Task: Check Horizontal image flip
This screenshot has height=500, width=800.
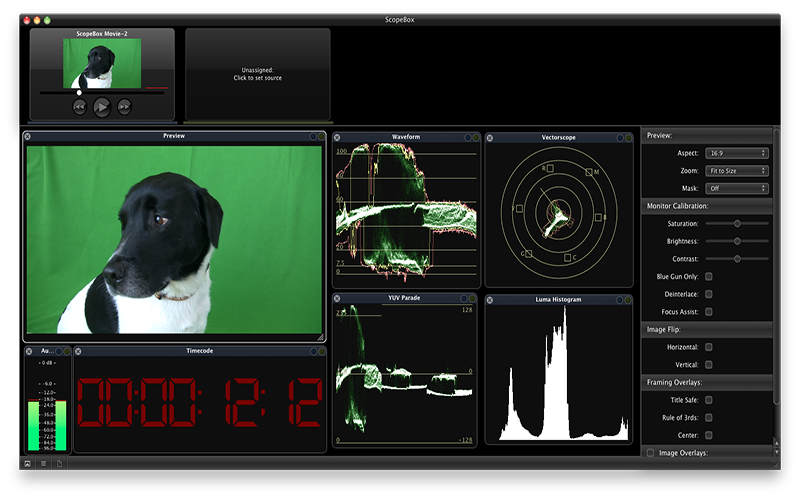Action: [x=709, y=347]
